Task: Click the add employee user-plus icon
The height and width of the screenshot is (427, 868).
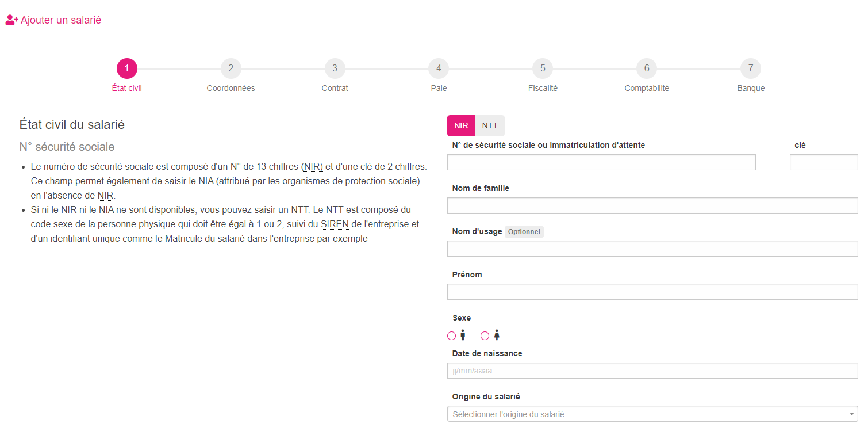Action: pyautogui.click(x=12, y=20)
